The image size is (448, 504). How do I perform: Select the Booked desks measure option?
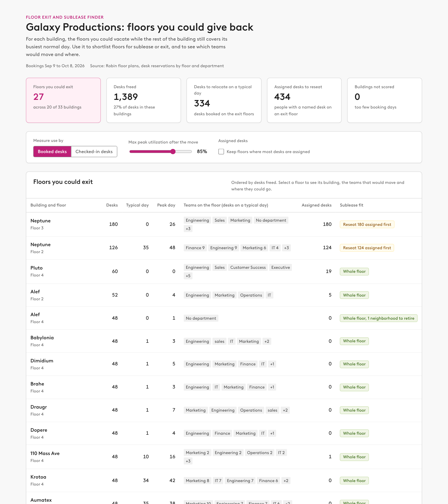52,151
